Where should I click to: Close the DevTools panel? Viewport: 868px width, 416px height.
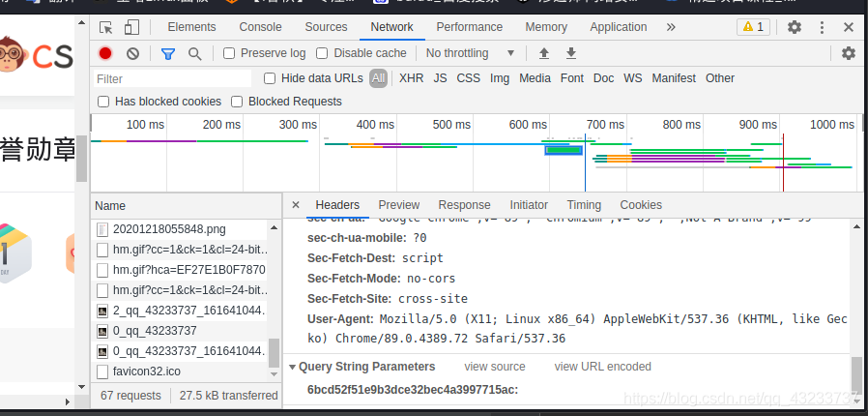pos(848,27)
